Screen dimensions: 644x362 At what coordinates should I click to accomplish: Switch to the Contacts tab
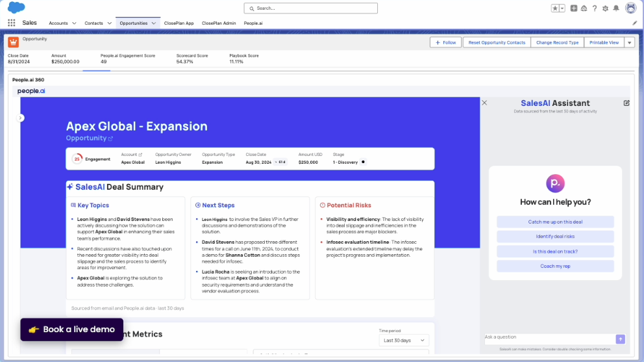click(x=93, y=23)
